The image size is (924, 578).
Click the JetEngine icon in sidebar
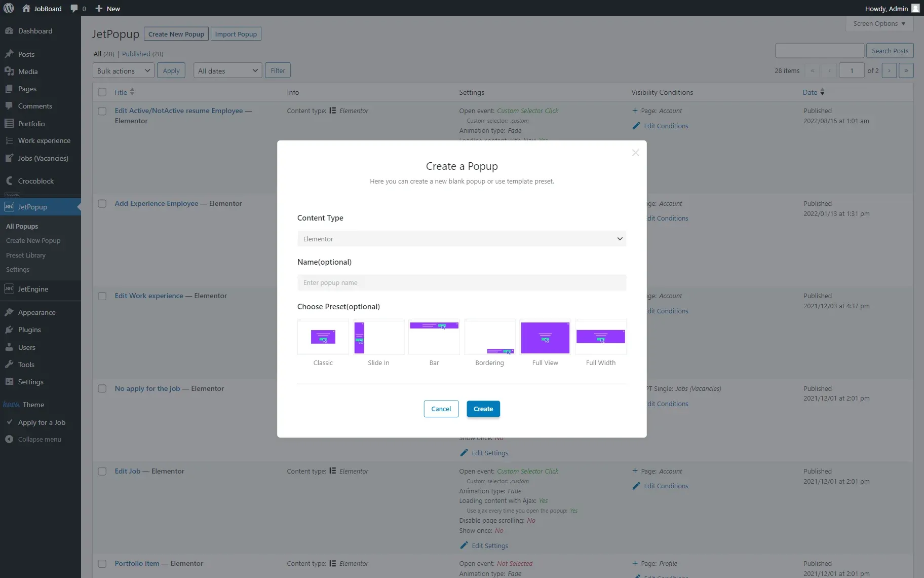click(x=9, y=289)
